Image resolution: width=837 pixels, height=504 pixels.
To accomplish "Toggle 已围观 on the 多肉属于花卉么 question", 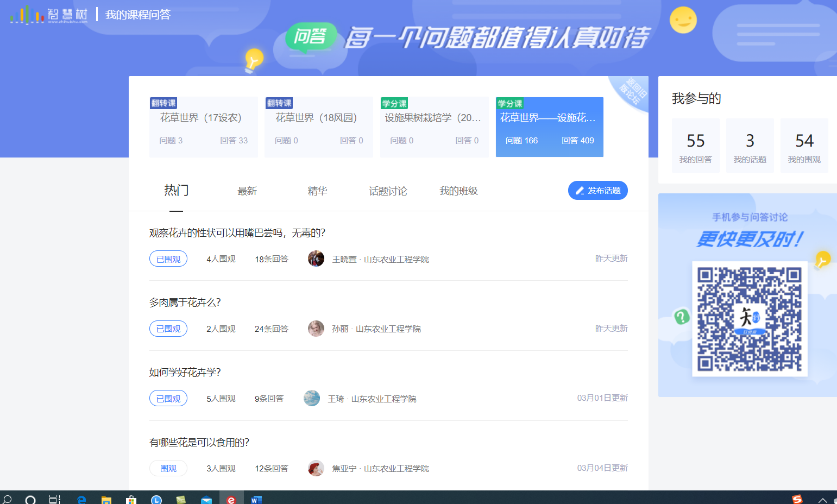I will tap(168, 328).
